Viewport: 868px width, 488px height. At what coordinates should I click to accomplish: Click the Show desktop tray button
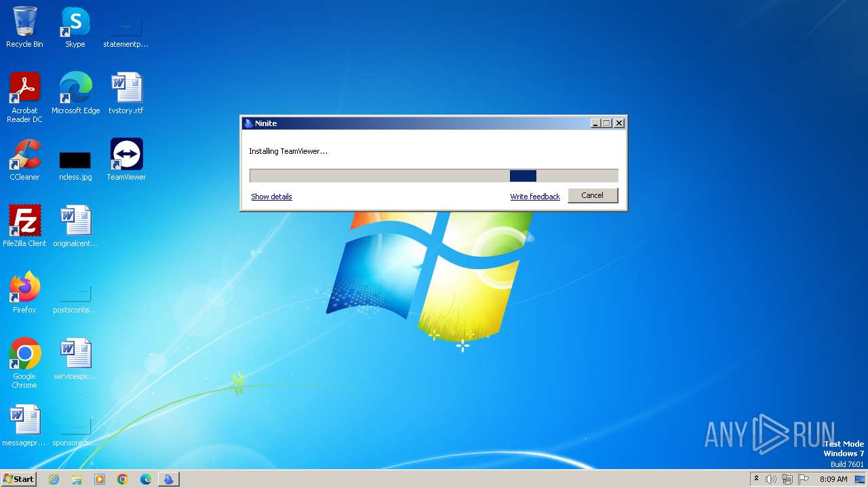(x=861, y=479)
